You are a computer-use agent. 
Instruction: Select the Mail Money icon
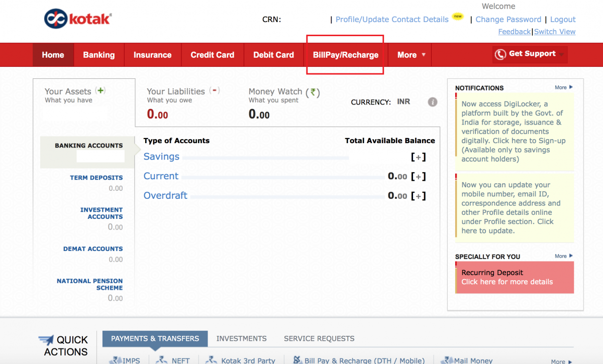(447, 359)
